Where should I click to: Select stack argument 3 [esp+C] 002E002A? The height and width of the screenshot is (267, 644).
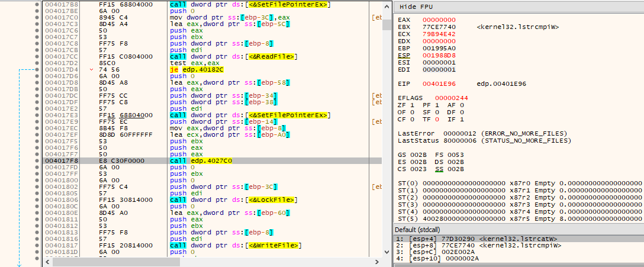click(x=519, y=252)
